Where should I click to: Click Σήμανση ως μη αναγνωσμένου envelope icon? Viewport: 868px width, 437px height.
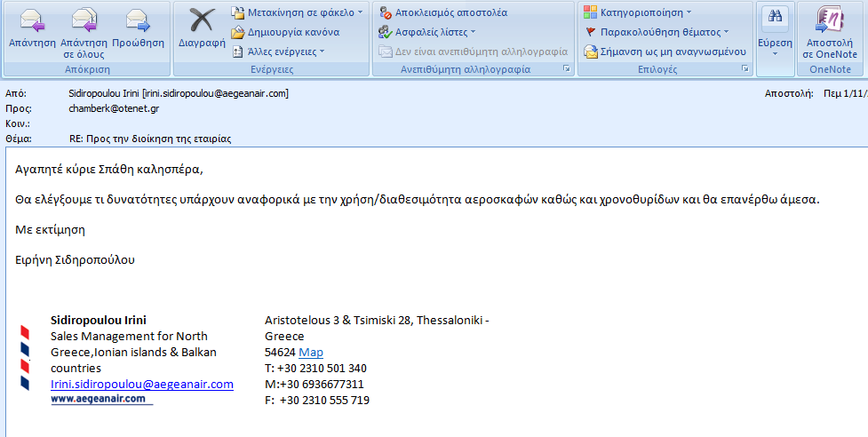tap(591, 52)
